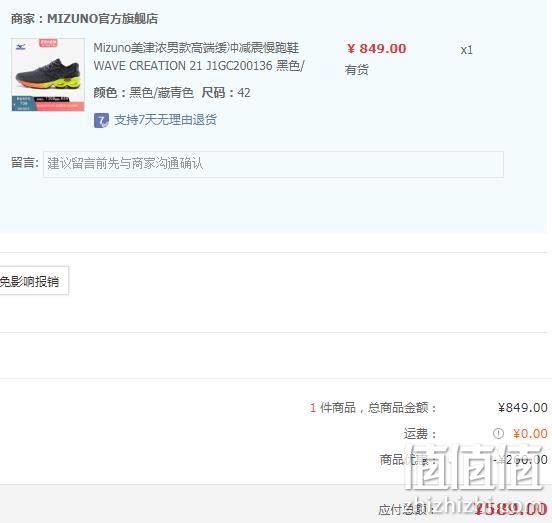Click the WAVE CREATION 21 J1GC200136 title line
The width and height of the screenshot is (552, 523).
click(199, 66)
